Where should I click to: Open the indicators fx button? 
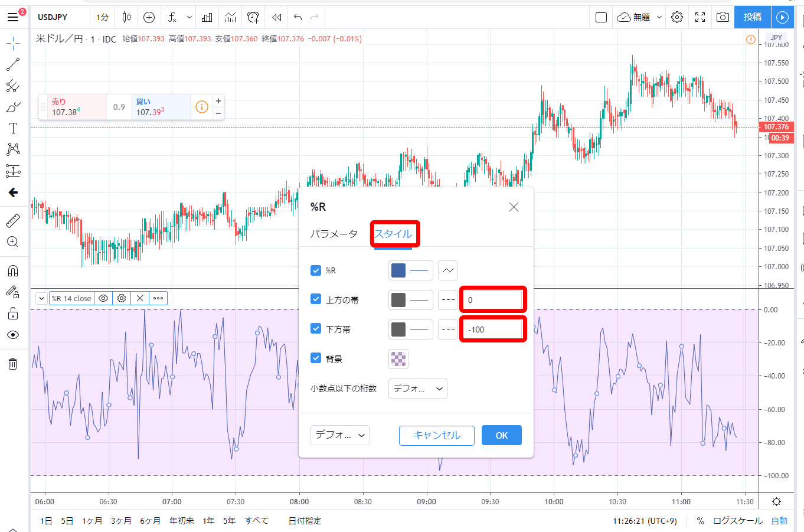pos(172,17)
